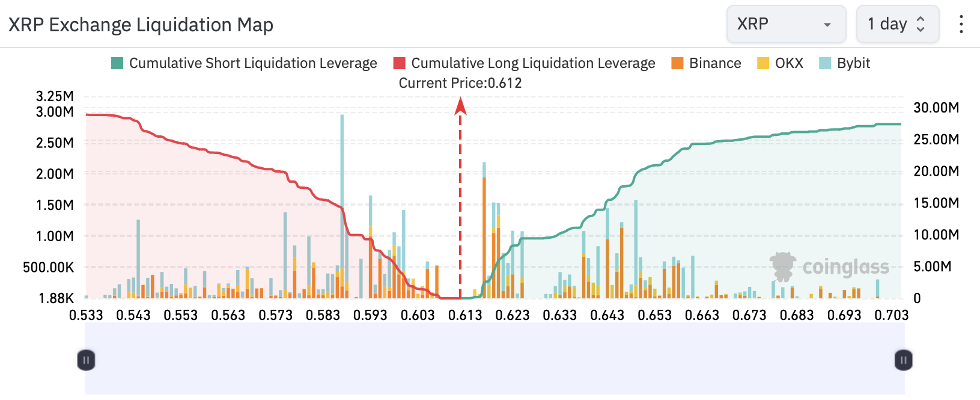Open the three-dot options menu

click(961, 24)
